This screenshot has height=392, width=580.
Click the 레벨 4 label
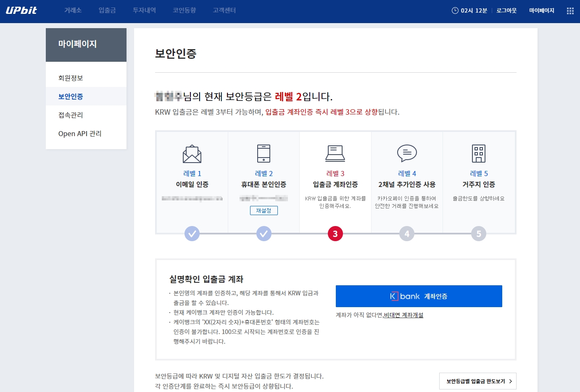pos(407,174)
